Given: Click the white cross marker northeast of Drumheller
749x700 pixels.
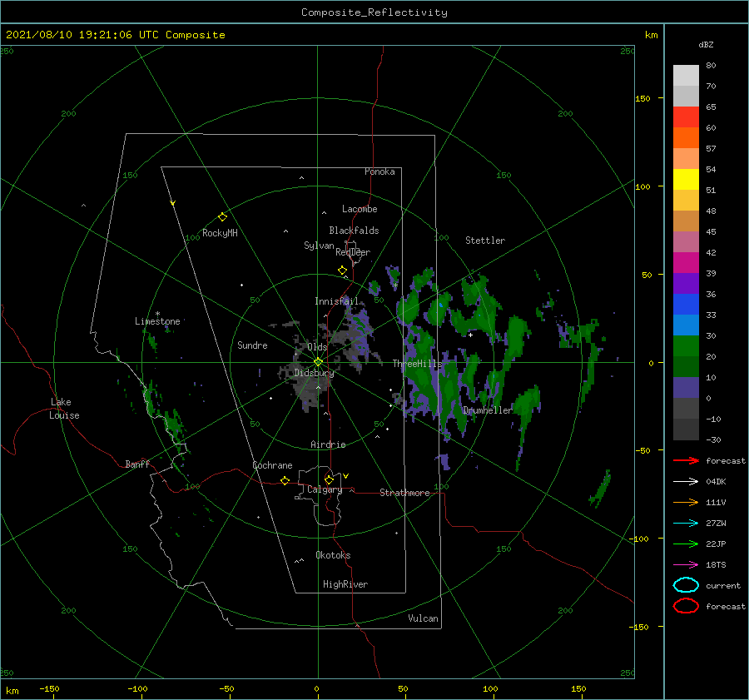Looking at the screenshot, I should 470,335.
